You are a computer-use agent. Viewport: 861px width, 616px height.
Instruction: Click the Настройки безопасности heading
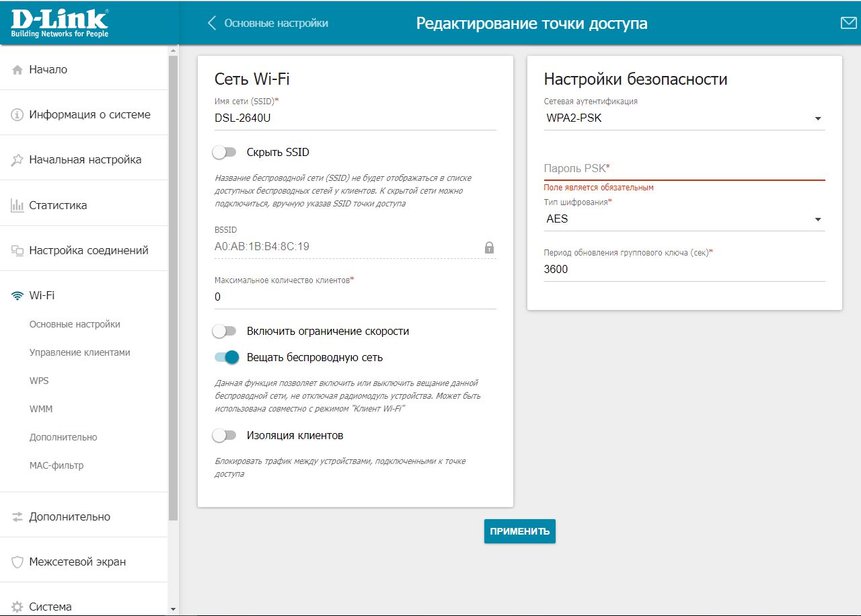636,79
